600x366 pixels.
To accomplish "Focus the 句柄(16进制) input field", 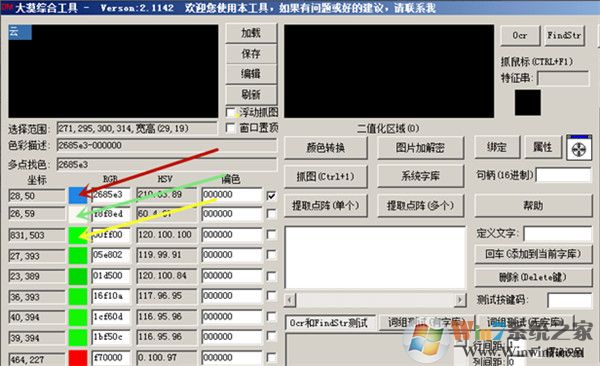I will pyautogui.click(x=564, y=175).
